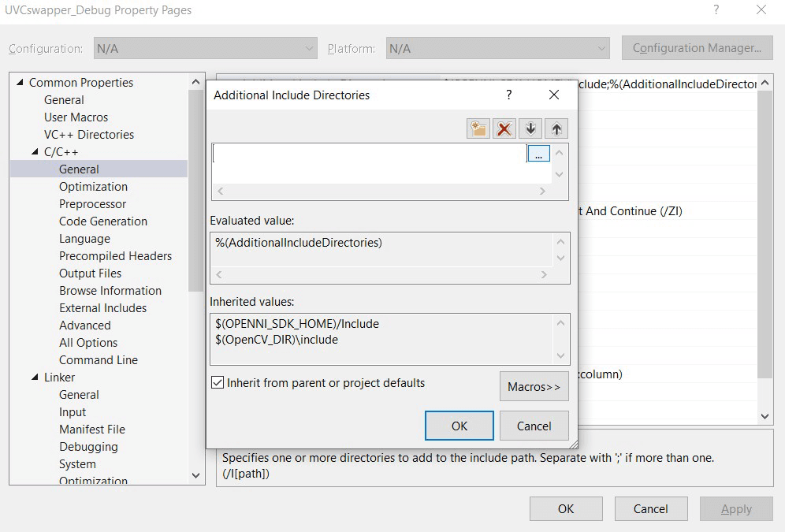Click OK in the Property Pages window

click(x=566, y=509)
